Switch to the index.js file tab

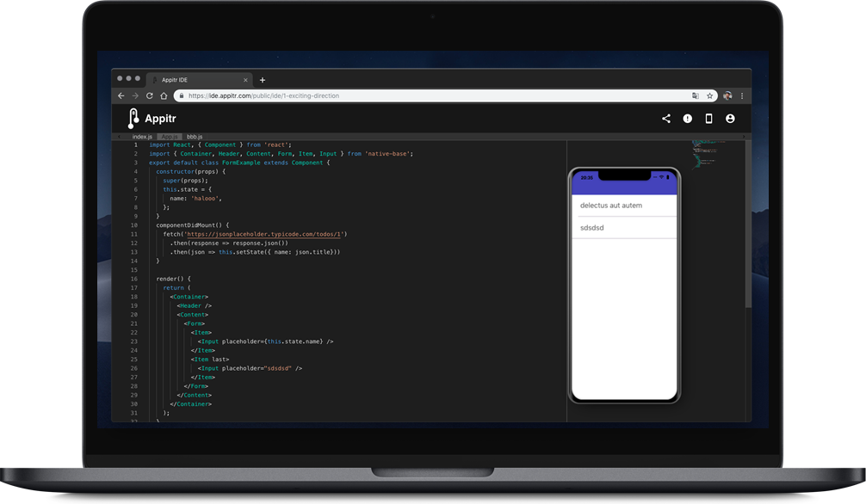coord(142,137)
